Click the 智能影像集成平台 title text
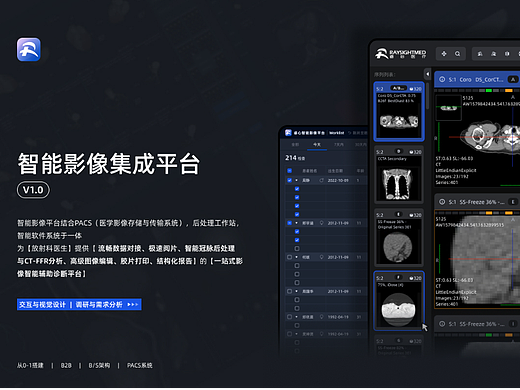The height and width of the screenshot is (390, 520). [109, 164]
